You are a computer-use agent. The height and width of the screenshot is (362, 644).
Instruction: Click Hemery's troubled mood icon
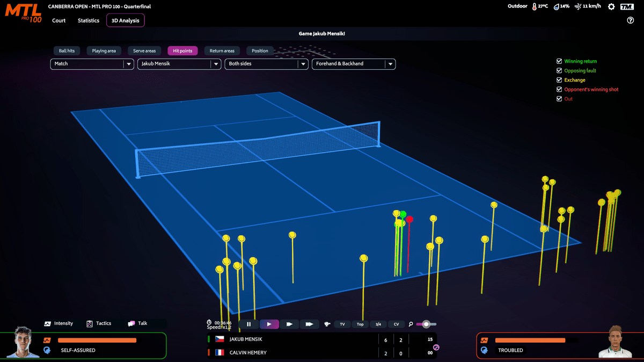(484, 350)
